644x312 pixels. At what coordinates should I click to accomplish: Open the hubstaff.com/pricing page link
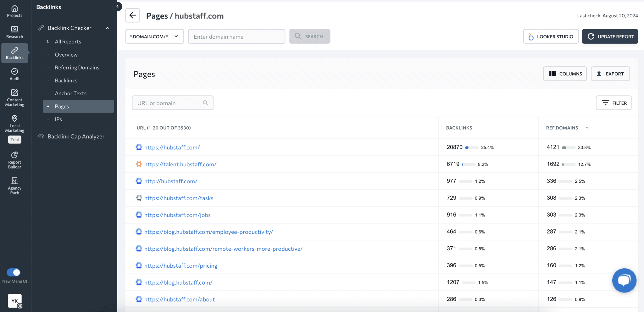(181, 265)
